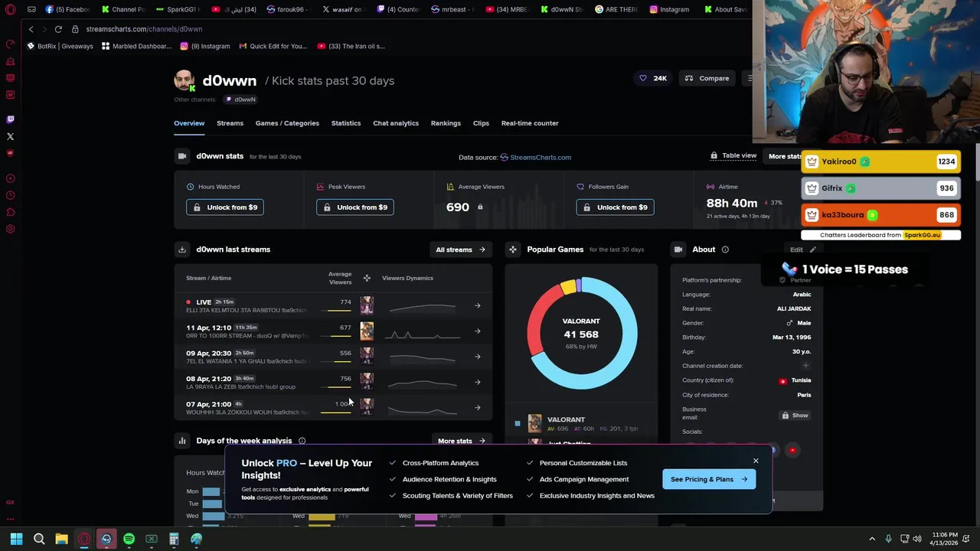Image resolution: width=980 pixels, height=551 pixels.
Task: Open X icon in Opera sidebar
Action: click(x=10, y=136)
